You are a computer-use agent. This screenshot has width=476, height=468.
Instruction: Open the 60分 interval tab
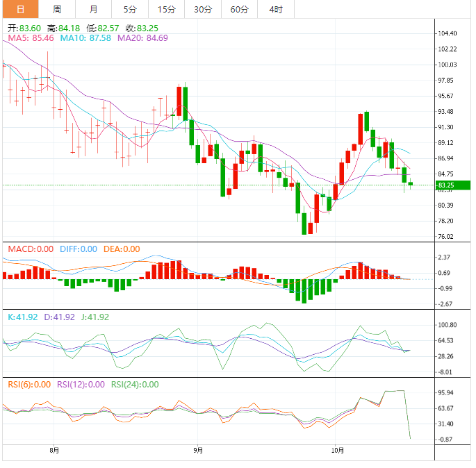239,9
